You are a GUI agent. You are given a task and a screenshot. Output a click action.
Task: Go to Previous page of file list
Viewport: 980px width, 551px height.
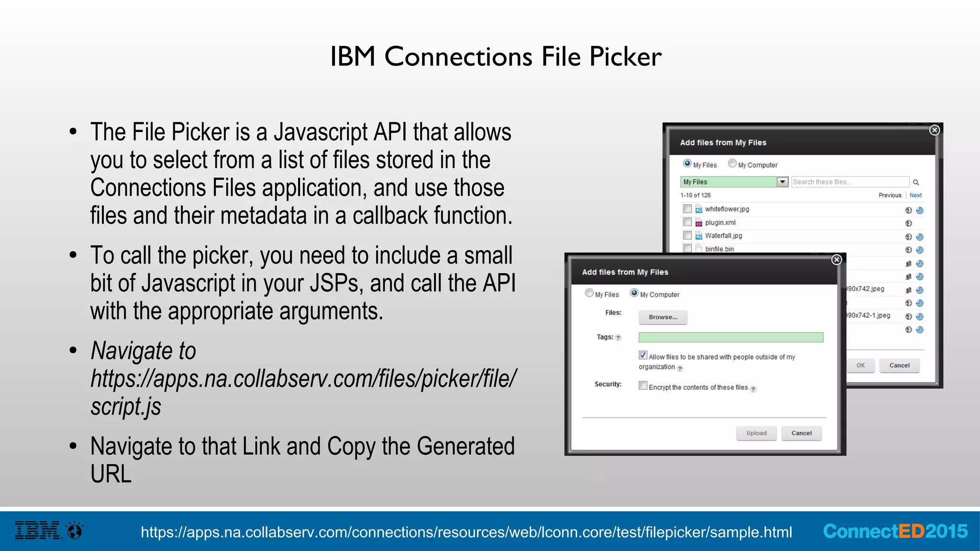(x=890, y=195)
